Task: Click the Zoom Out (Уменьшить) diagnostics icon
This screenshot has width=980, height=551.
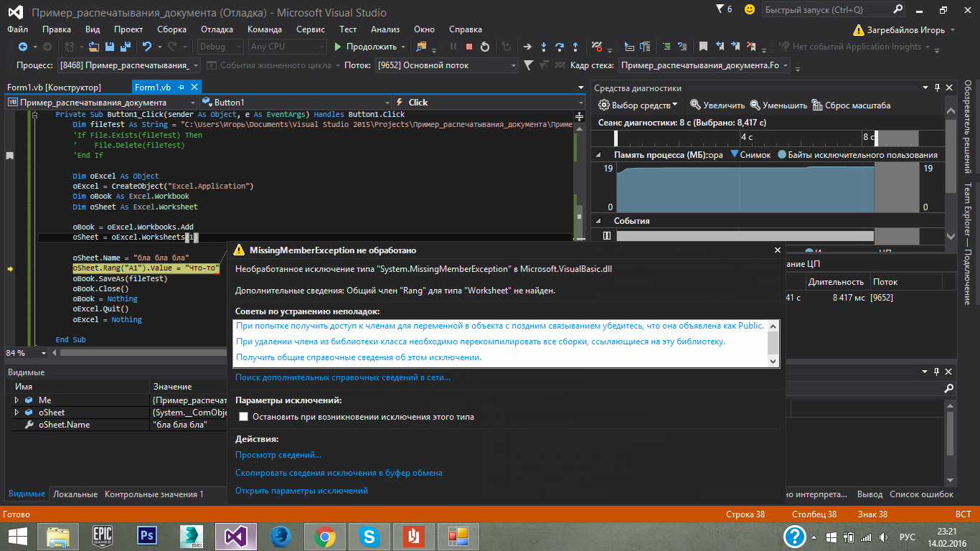Action: (x=755, y=105)
